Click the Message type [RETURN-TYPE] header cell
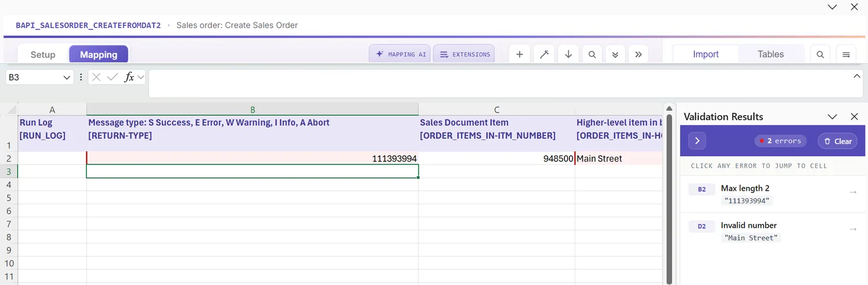The height and width of the screenshot is (285, 868). point(253,134)
